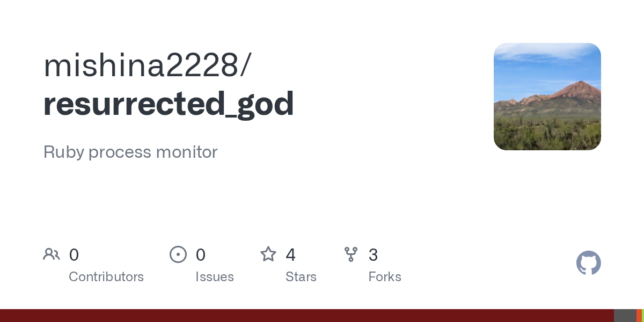
Task: Select the Stars label text
Action: point(301,277)
